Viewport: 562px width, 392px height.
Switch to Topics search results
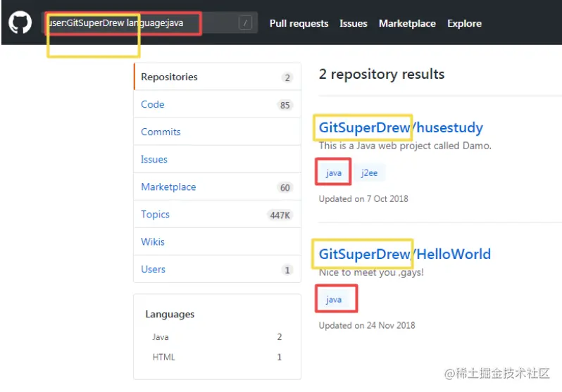[x=217, y=214]
